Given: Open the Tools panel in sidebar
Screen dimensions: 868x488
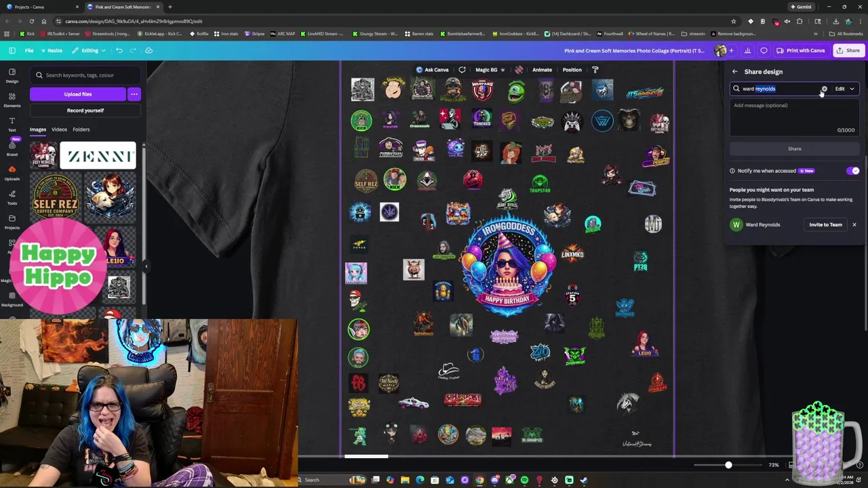Looking at the screenshot, I should (12, 197).
